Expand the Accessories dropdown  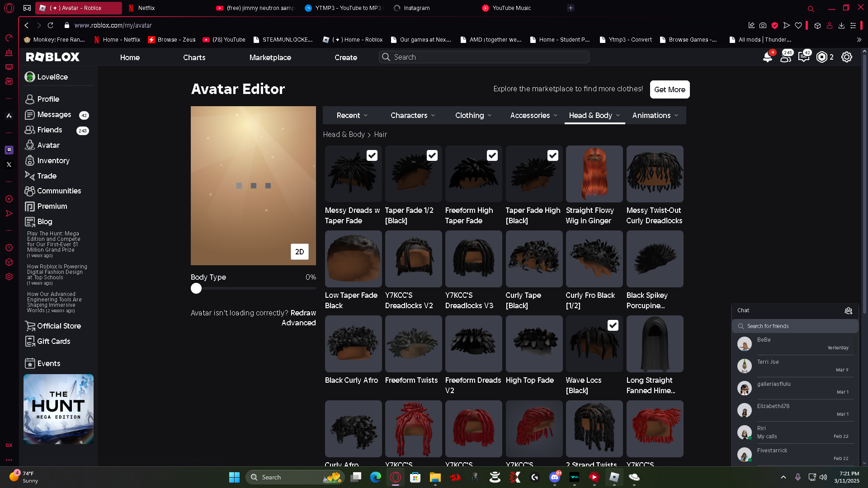click(533, 115)
